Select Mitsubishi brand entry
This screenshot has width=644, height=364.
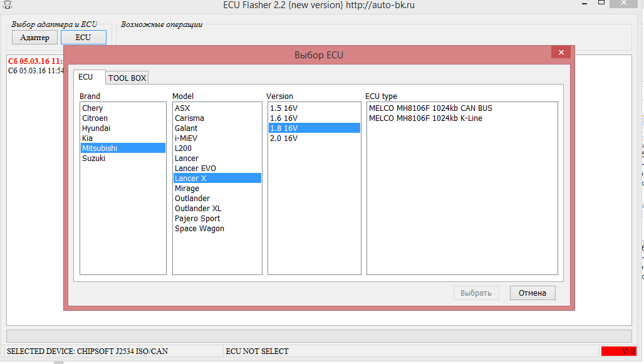[123, 148]
